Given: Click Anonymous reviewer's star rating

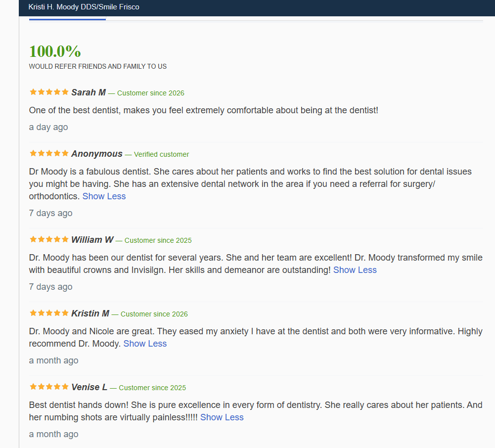Looking at the screenshot, I should [49, 153].
